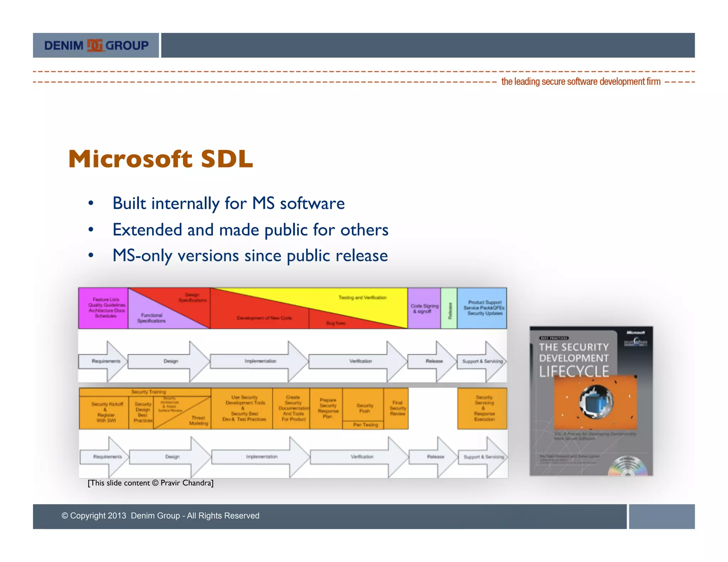Click the Denim Group logo
728x562 pixels.
(96, 45)
